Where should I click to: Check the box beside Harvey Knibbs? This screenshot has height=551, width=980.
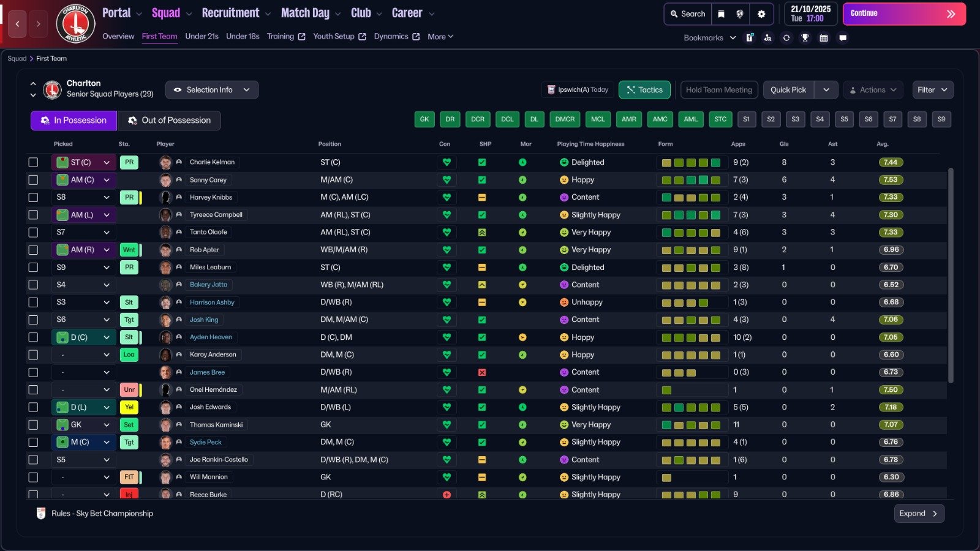pos(33,197)
